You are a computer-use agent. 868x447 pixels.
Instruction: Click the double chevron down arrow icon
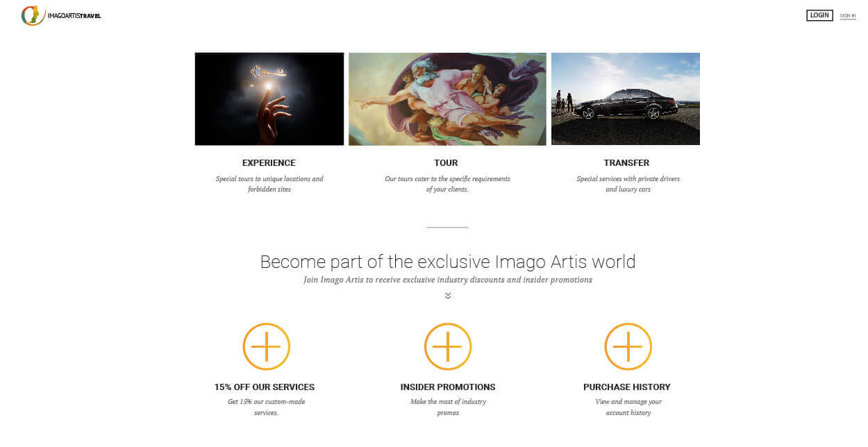coord(448,296)
